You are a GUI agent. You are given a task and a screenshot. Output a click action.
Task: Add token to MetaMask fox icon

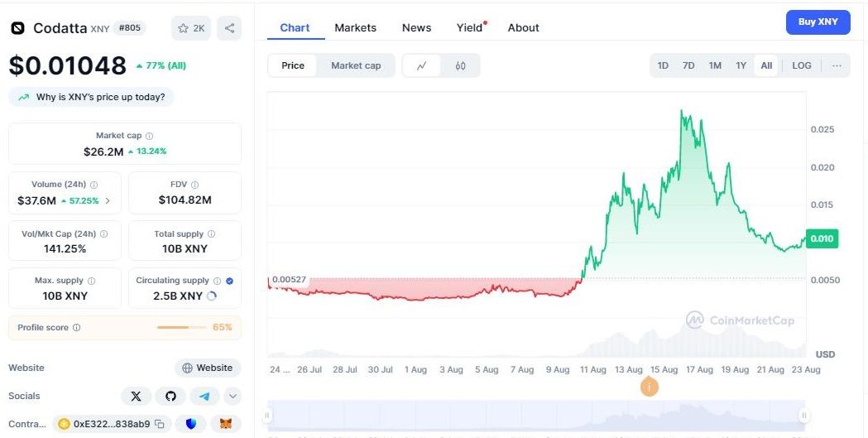(227, 424)
